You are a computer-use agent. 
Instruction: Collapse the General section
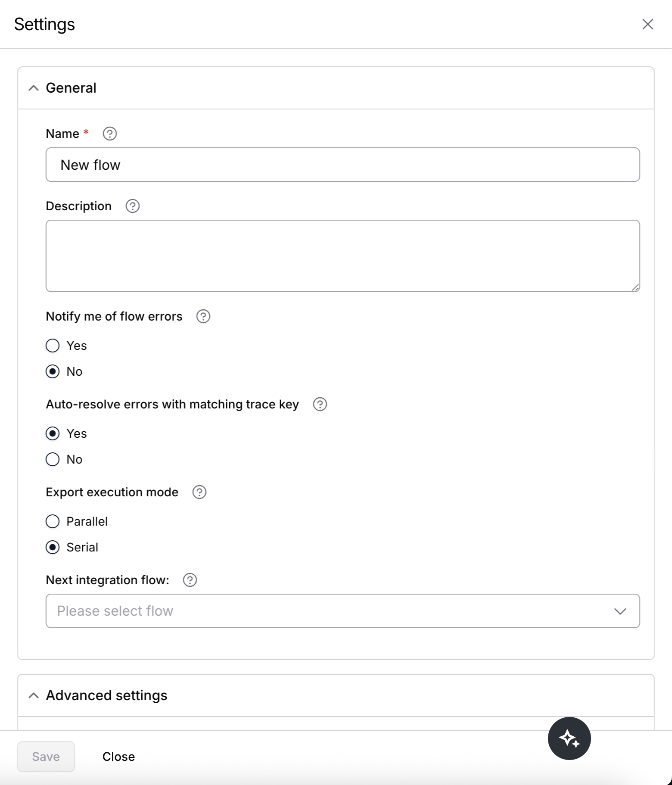pyautogui.click(x=34, y=88)
